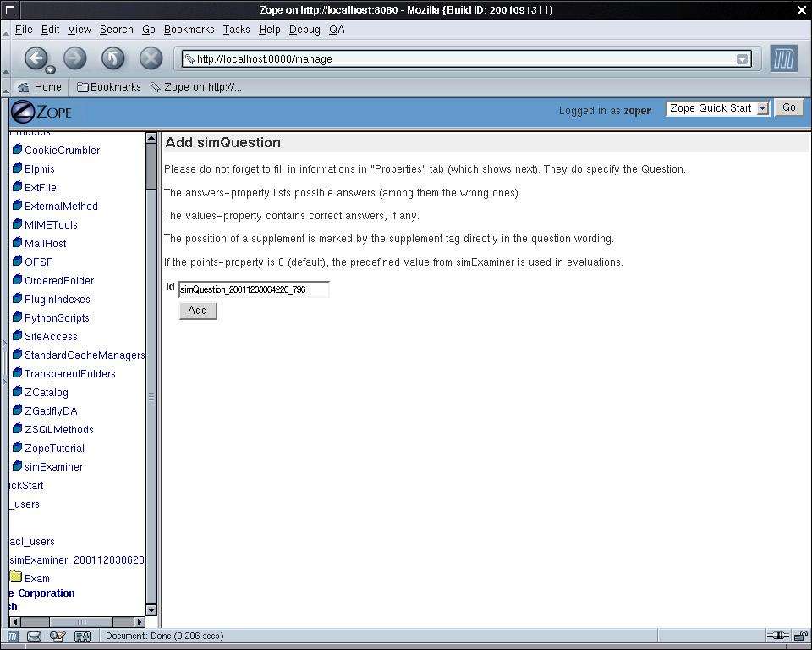The width and height of the screenshot is (812, 650).
Task: Click the Reload page button
Action: pyautogui.click(x=112, y=58)
